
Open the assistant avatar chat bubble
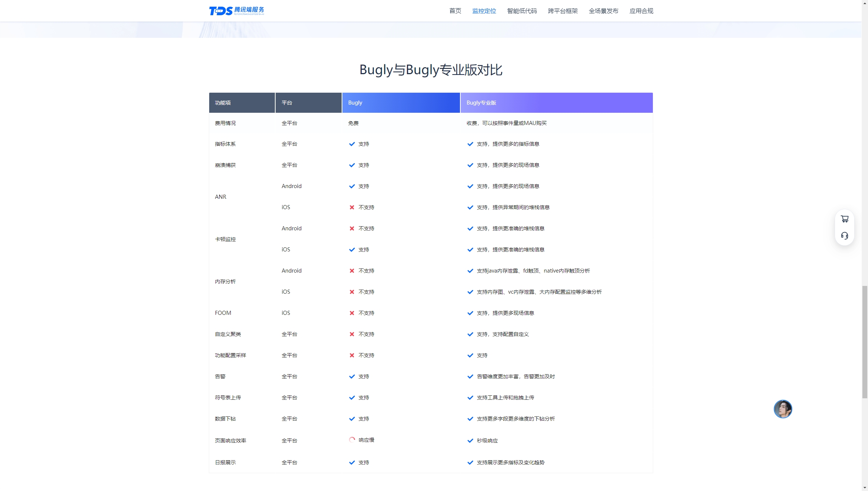point(783,409)
